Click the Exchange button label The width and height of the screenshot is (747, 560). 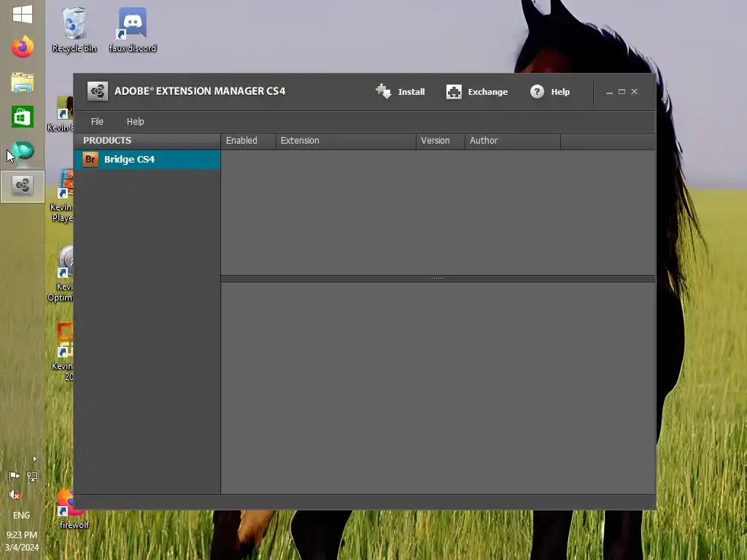click(488, 92)
